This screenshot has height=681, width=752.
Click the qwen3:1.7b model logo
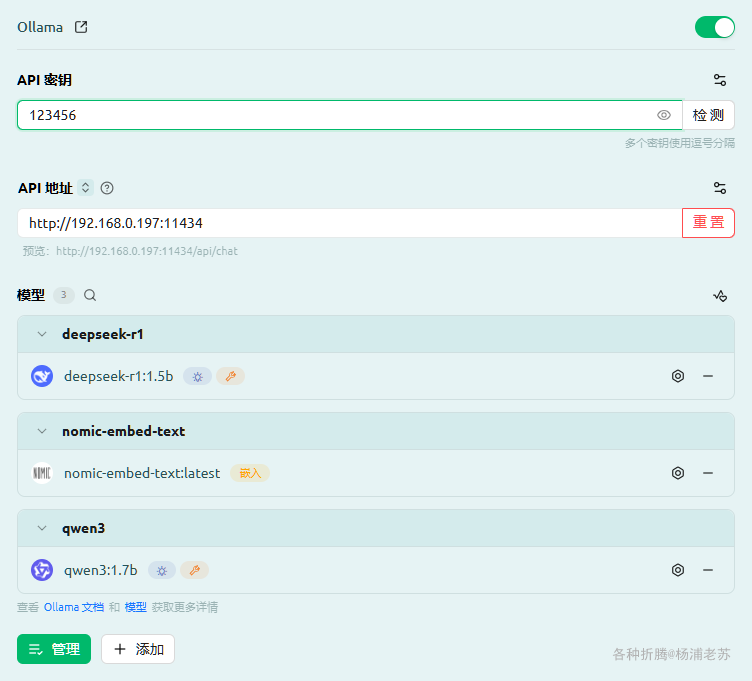click(42, 570)
